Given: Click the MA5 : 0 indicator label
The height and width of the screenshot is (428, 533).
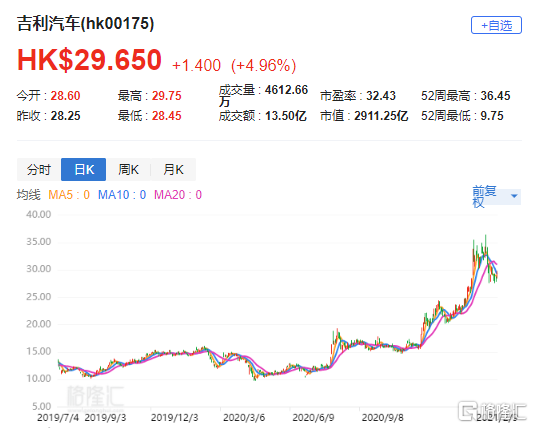Looking at the screenshot, I should coord(69,195).
